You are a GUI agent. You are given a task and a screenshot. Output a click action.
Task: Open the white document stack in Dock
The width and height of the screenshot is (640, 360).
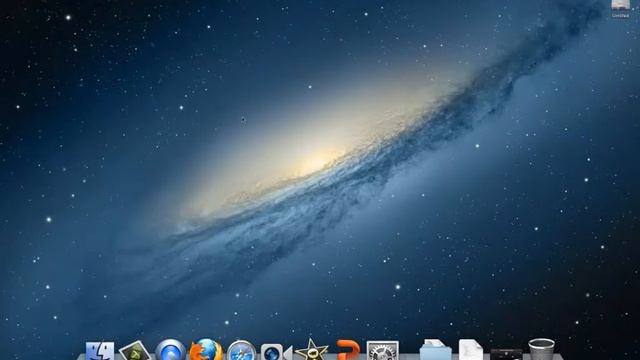click(471, 350)
